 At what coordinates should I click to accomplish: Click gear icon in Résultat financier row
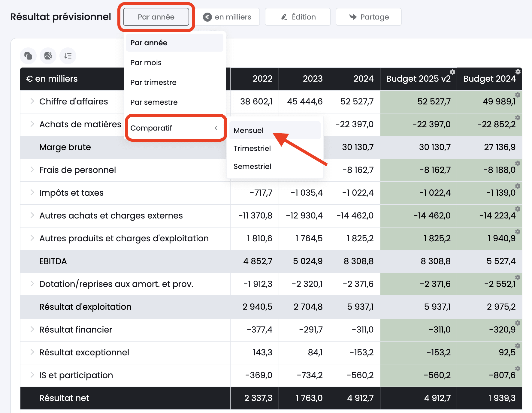[x=518, y=323]
